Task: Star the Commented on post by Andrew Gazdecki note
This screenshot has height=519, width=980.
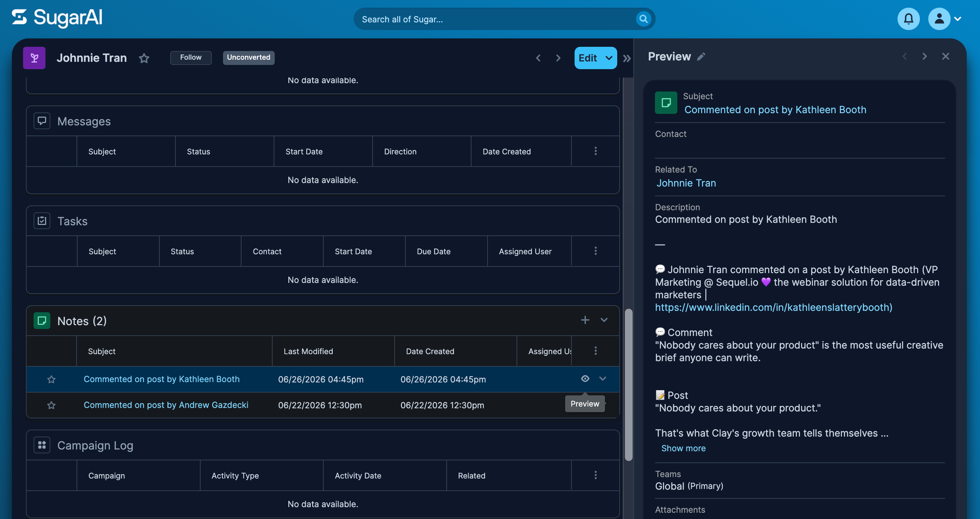Action: coord(51,405)
